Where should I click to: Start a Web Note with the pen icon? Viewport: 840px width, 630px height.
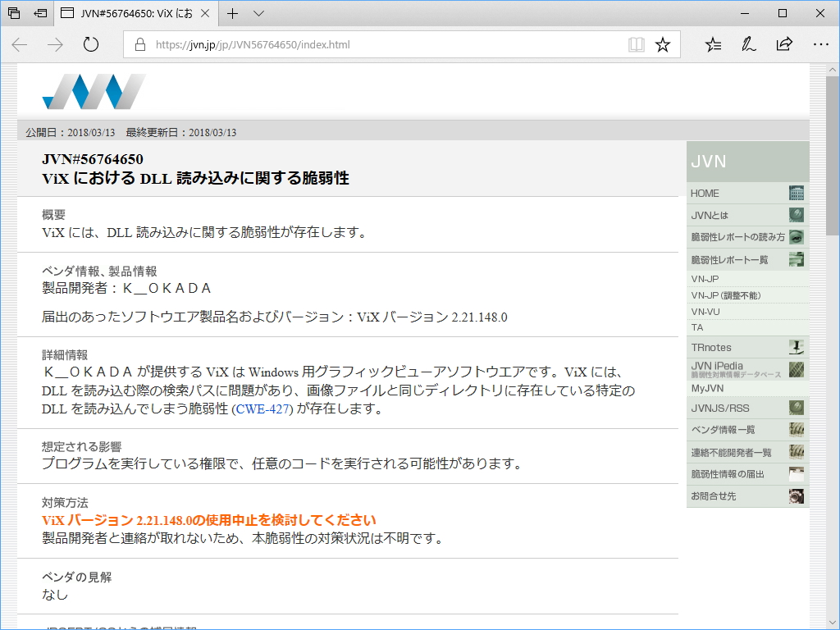coord(748,45)
